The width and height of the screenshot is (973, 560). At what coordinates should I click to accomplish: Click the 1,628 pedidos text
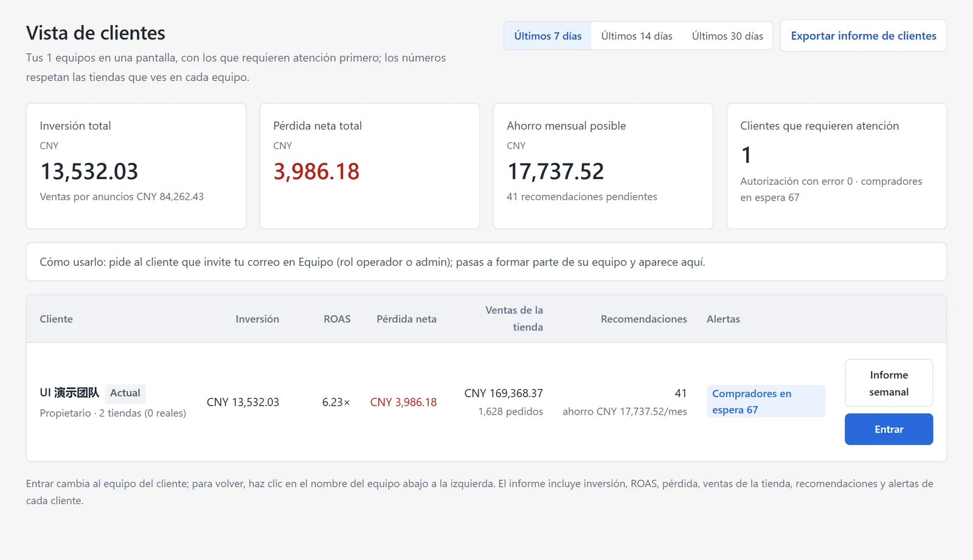click(510, 412)
